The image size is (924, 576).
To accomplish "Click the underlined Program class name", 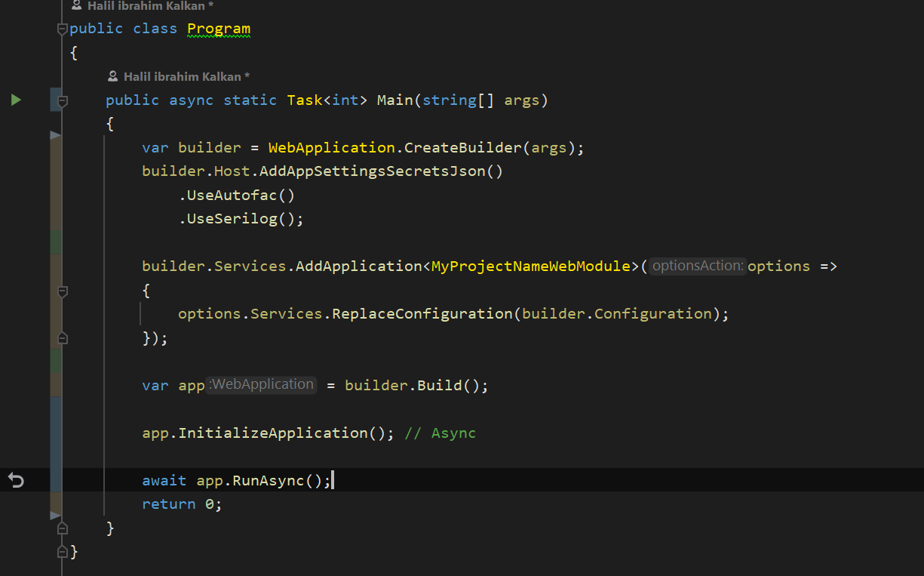I will (219, 28).
